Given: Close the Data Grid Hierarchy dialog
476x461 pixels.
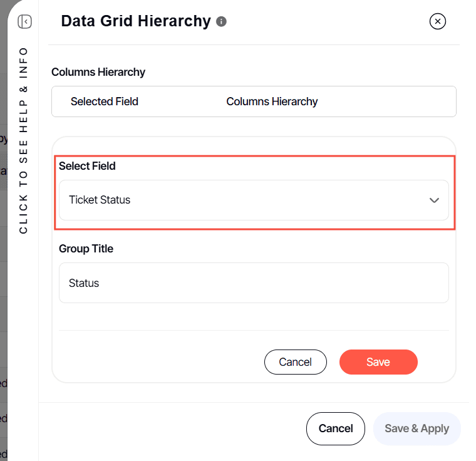Looking at the screenshot, I should (x=437, y=21).
